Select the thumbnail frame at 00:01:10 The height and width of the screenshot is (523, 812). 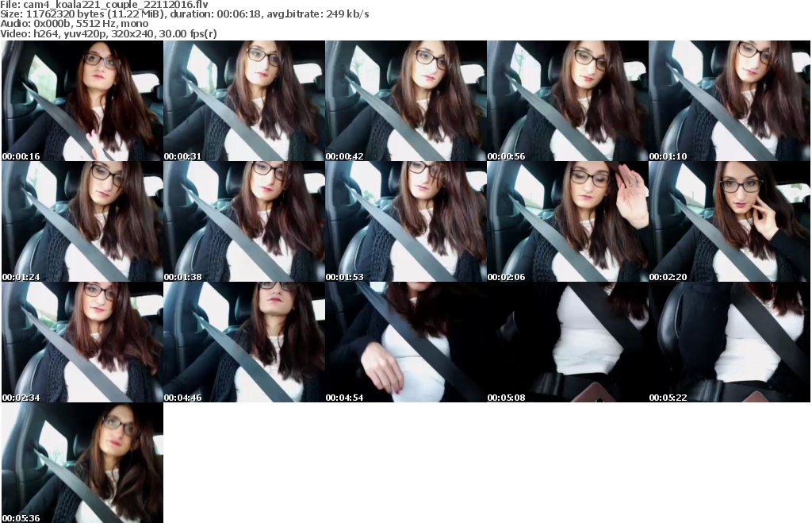(730, 101)
